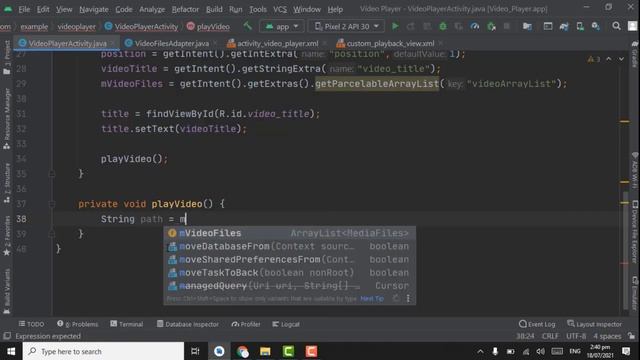Open the TODO tool window
The height and width of the screenshot is (360, 640).
point(31,324)
